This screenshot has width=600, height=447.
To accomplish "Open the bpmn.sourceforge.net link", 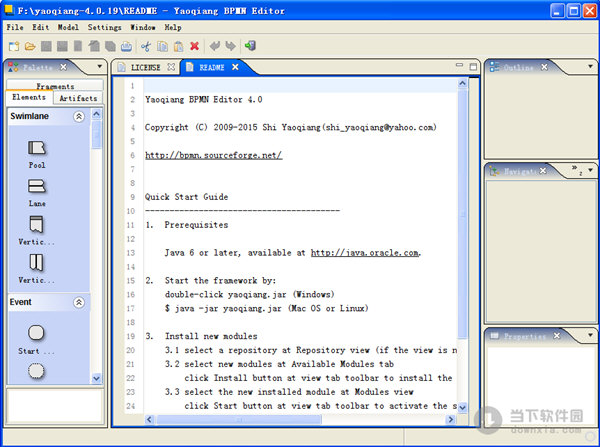I will [x=214, y=155].
